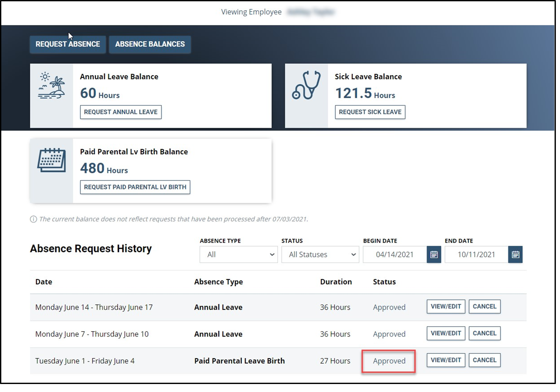Click the End Date field showing 10/11/2021
Image resolution: width=560 pixels, height=392 pixels.
click(476, 254)
